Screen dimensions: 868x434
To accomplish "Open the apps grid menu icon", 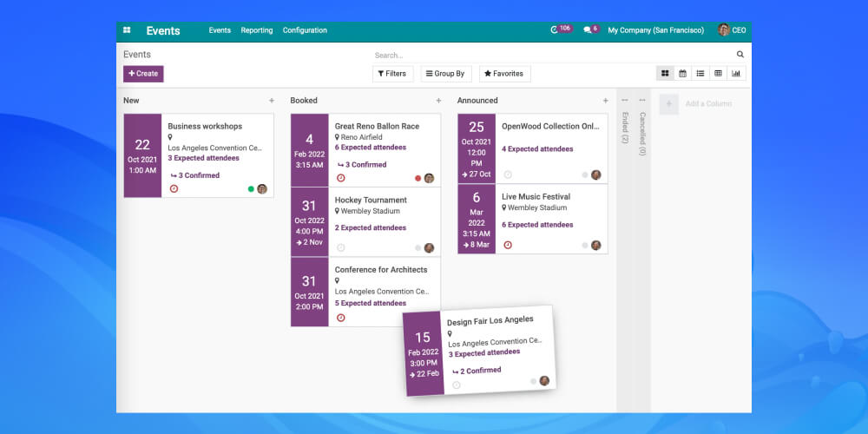I will (127, 30).
